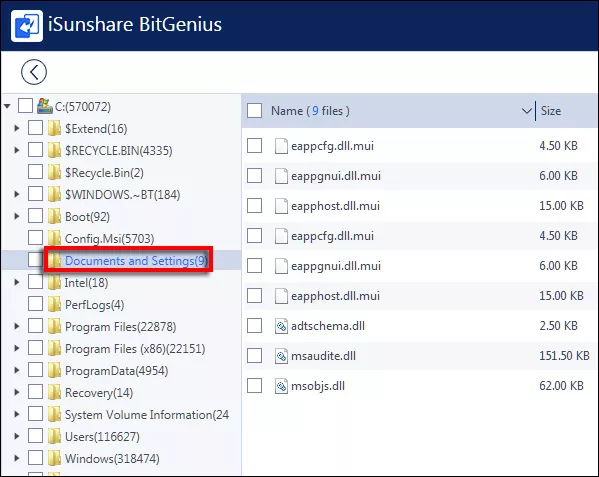
Task: Expand the Boot(92) folder
Action: (17, 217)
